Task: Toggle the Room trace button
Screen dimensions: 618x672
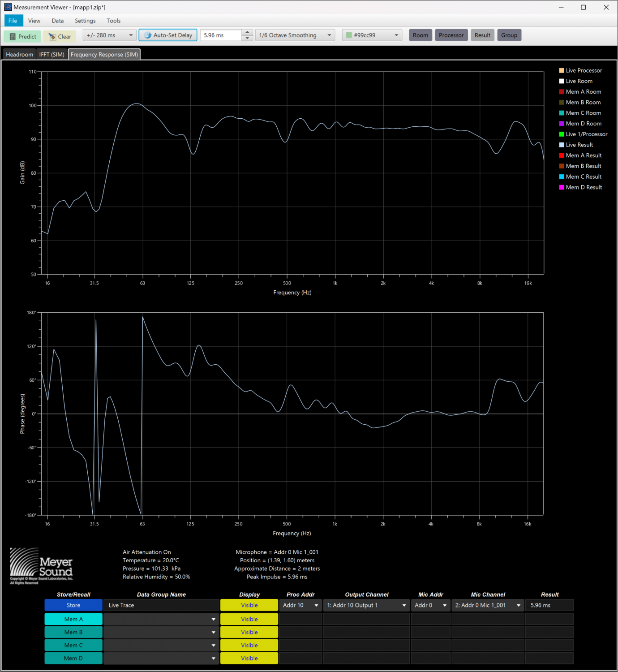Action: click(421, 35)
